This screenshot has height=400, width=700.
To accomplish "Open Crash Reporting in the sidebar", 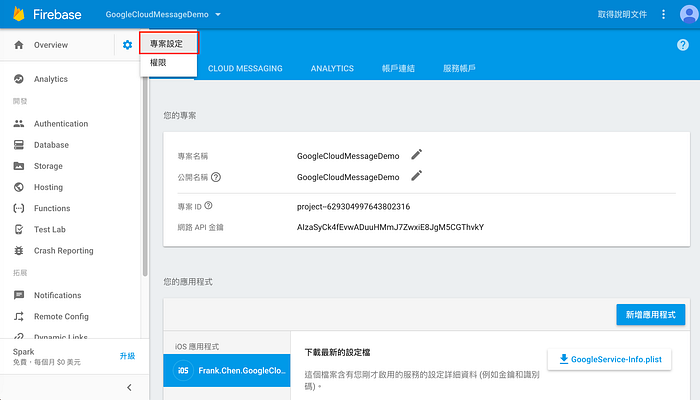I will point(63,250).
